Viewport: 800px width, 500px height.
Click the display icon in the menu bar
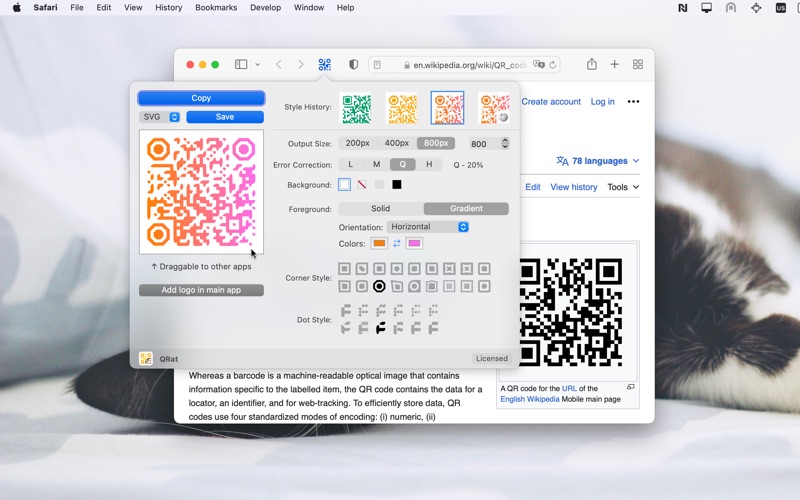click(707, 8)
